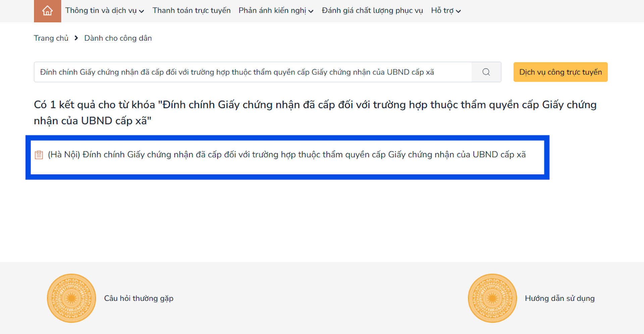Viewport: 644px width, 334px height.
Task: Expand the Hỗ trợ menu
Action: pos(446,11)
